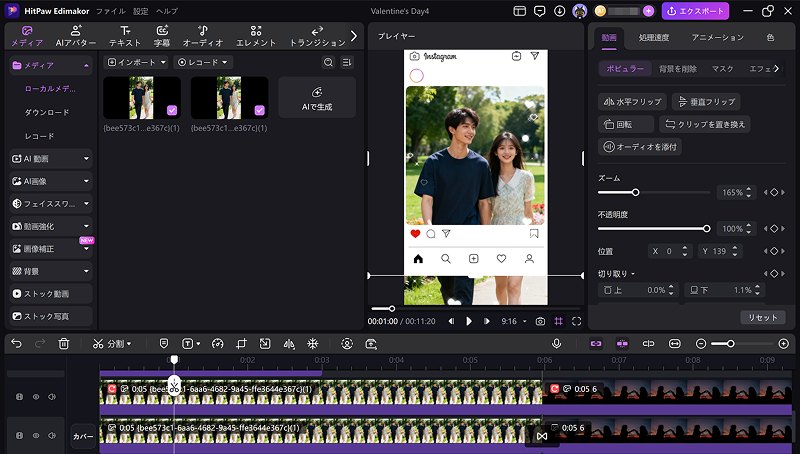This screenshot has height=454, width=800.
Task: Click fit-to-timeline width icon
Action: click(x=674, y=344)
